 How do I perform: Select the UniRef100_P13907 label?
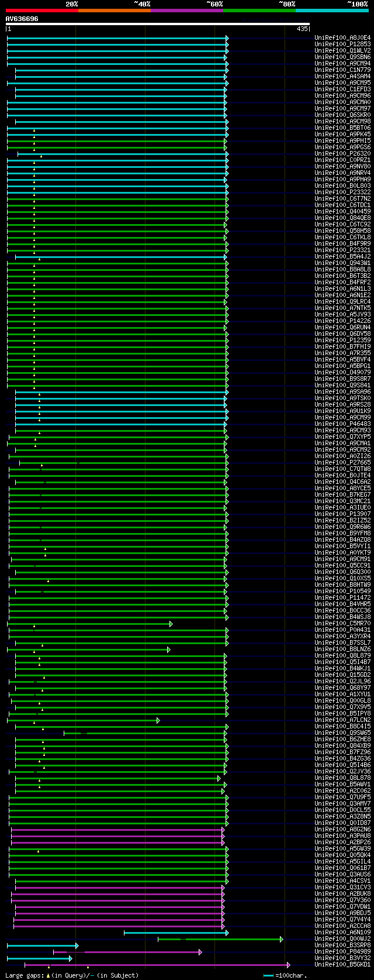click(x=342, y=514)
